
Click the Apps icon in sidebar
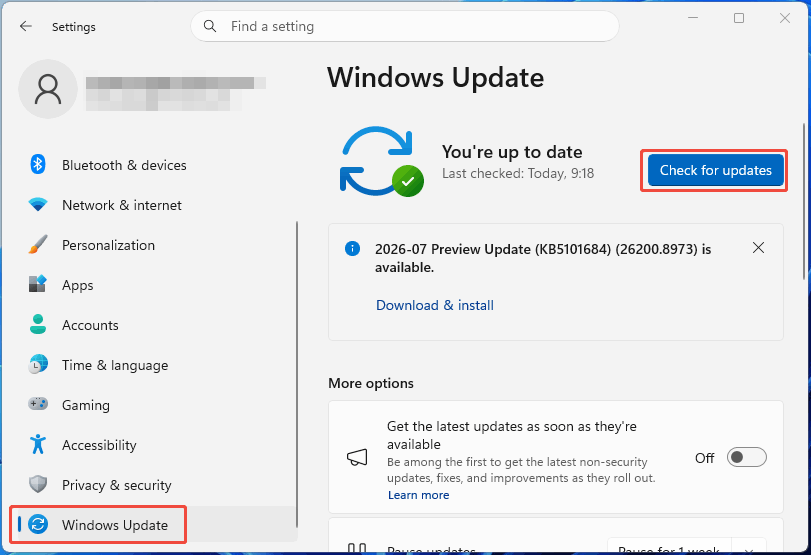point(38,284)
